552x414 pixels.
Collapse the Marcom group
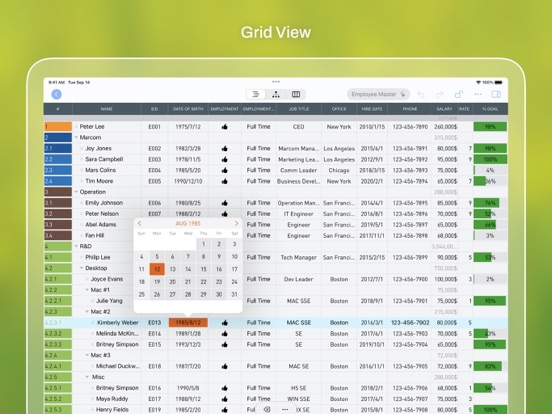[76, 137]
